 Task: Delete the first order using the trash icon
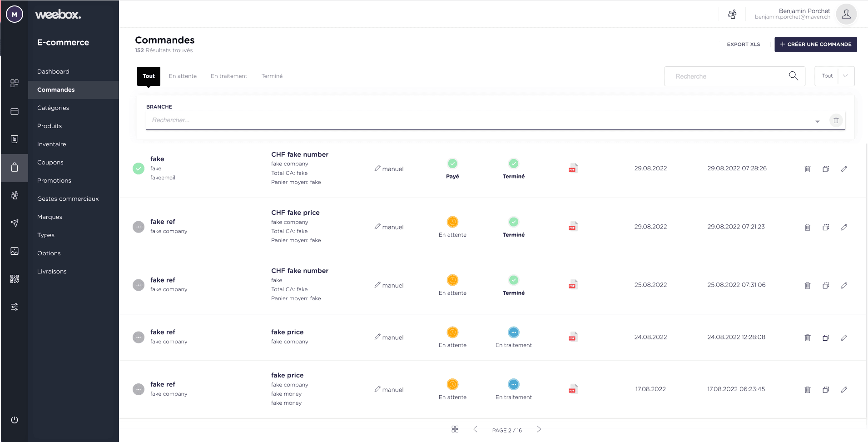[x=807, y=169]
